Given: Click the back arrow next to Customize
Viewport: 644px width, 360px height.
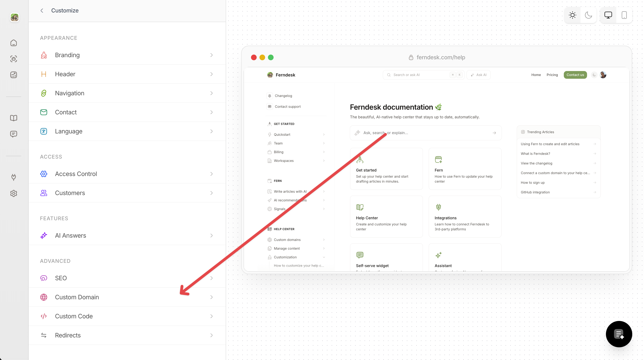Looking at the screenshot, I should coord(42,11).
